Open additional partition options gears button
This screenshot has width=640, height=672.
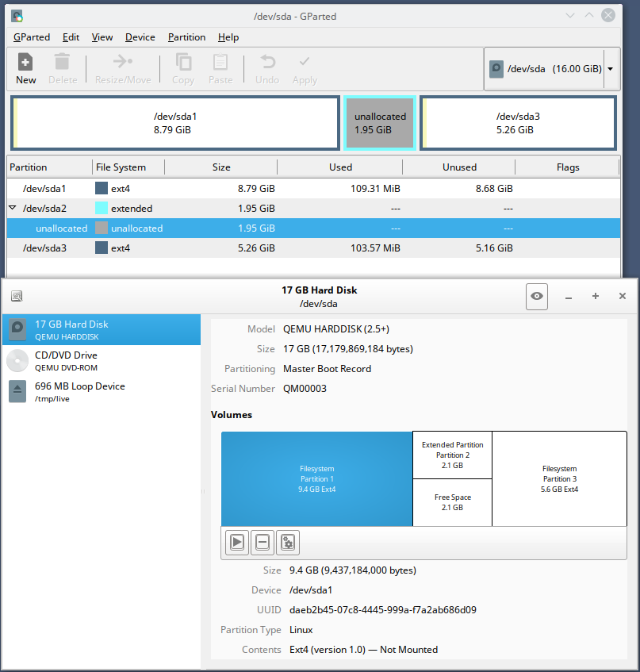click(x=288, y=543)
